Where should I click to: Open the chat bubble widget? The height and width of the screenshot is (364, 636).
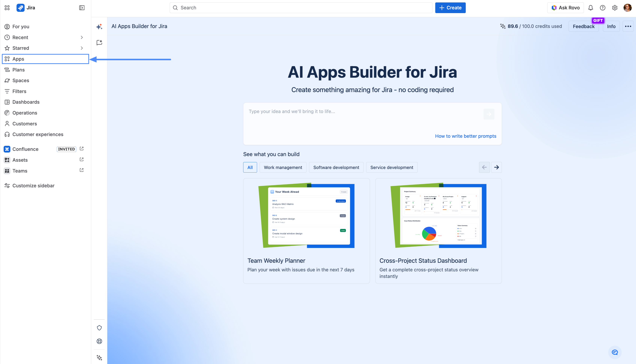click(615, 352)
